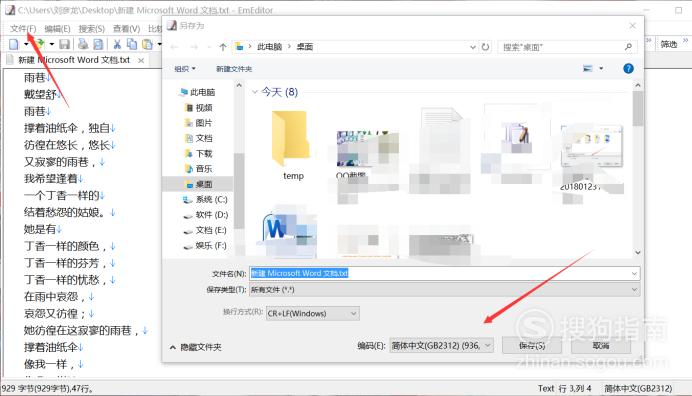Open the 组织 dropdown menu
The image size is (692, 396).
pyautogui.click(x=184, y=69)
